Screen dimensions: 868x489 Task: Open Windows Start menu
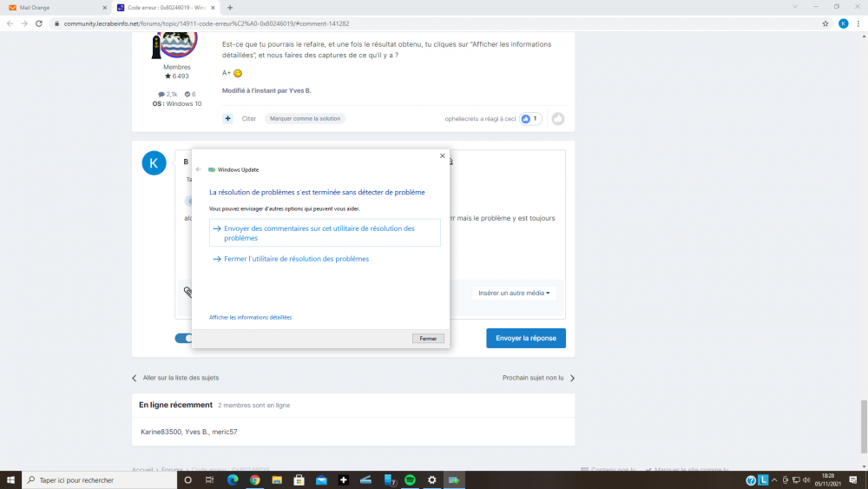tap(10, 479)
